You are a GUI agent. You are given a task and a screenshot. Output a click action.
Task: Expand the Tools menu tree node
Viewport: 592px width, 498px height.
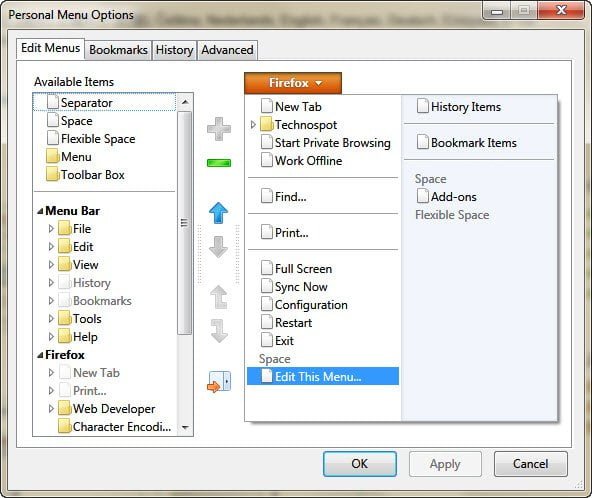[51, 319]
